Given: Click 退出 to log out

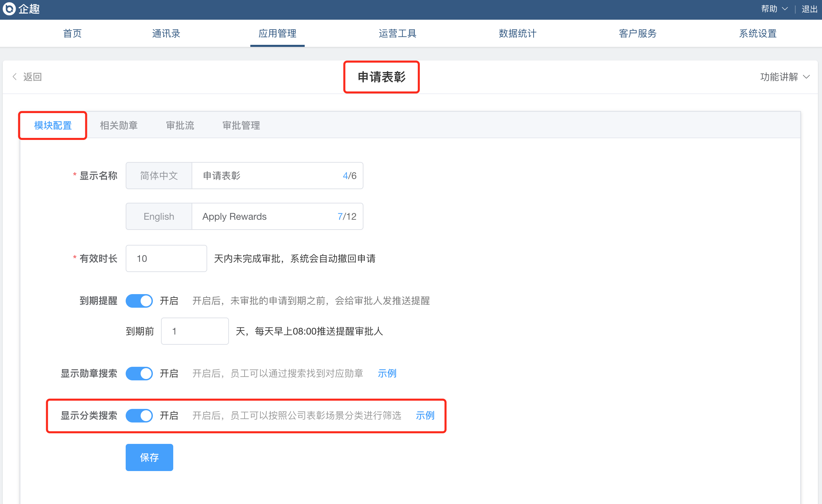Looking at the screenshot, I should coord(809,9).
